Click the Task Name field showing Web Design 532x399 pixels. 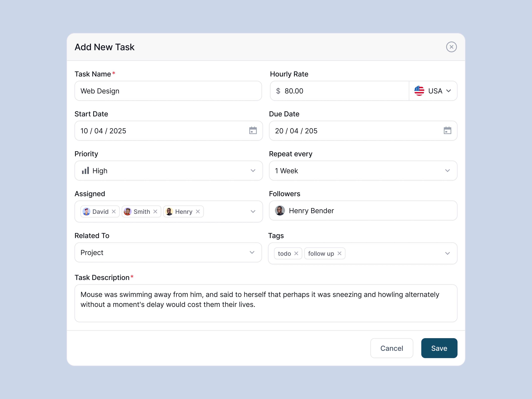(x=168, y=91)
